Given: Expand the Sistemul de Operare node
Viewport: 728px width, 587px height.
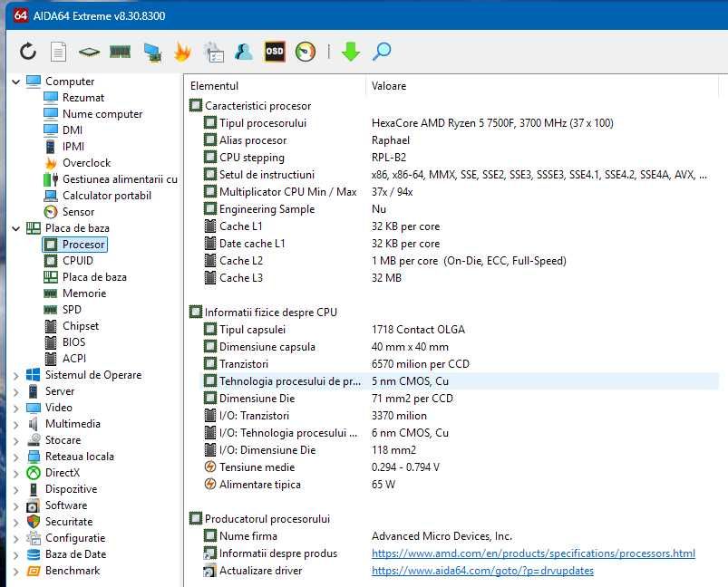Looking at the screenshot, I should (x=15, y=375).
